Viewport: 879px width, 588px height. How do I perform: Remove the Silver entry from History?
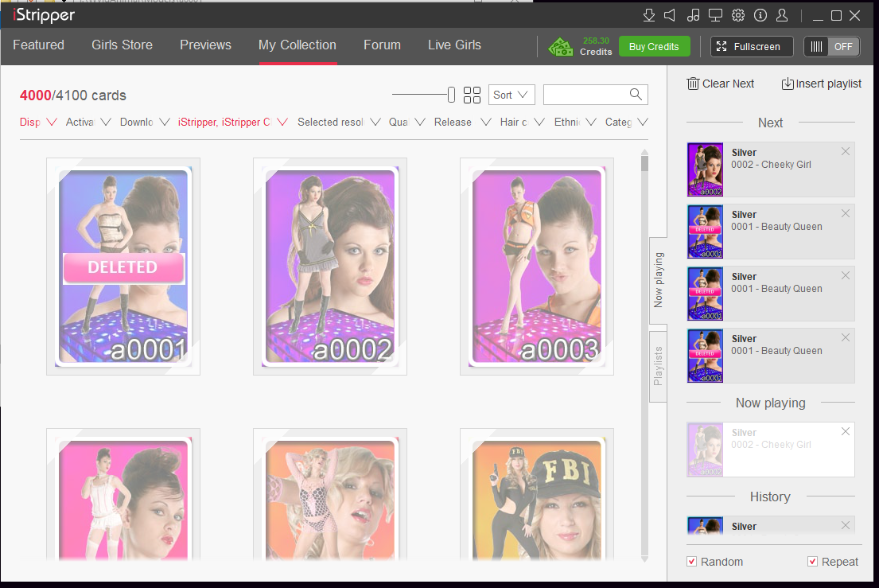(846, 525)
